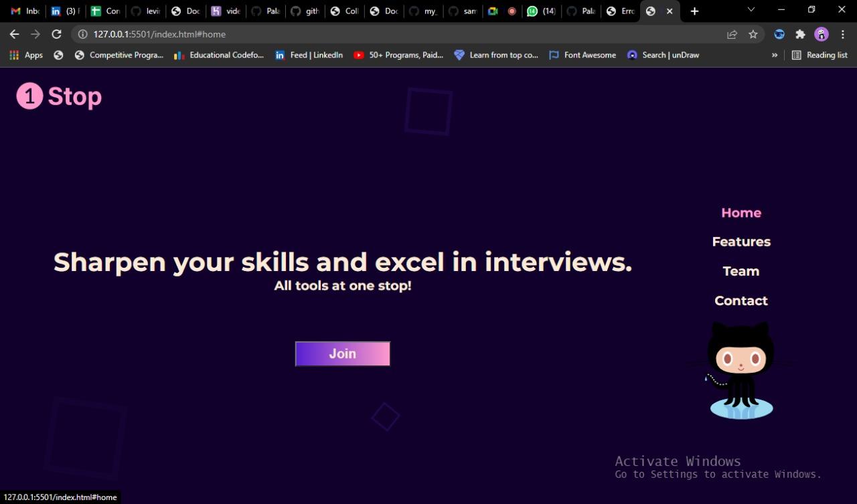The width and height of the screenshot is (857, 504).
Task: Click the 1 Stop logo
Action: point(59,96)
